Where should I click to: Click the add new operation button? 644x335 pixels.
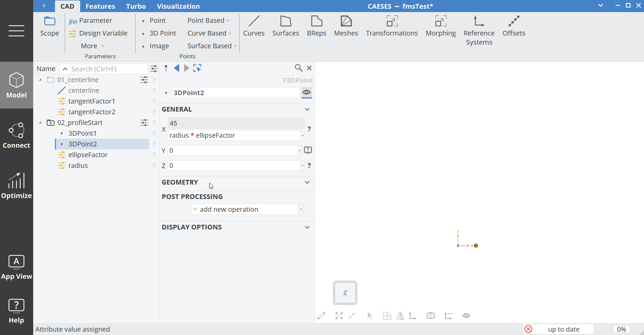[x=229, y=209]
